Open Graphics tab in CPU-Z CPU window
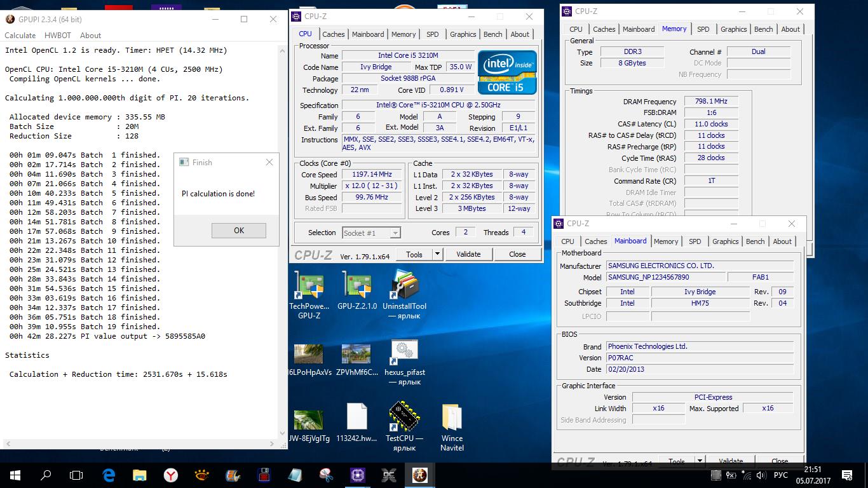The image size is (868, 488). (x=463, y=34)
